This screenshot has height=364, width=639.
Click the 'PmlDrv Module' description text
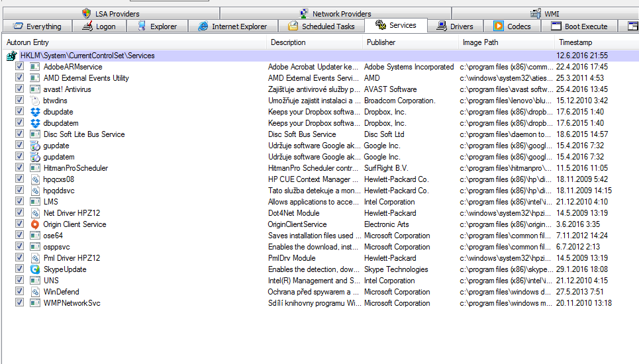(292, 258)
